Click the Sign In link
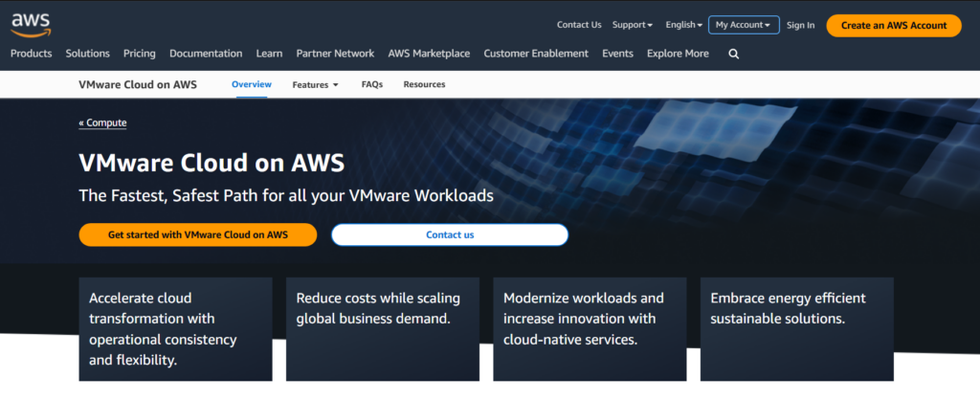 click(800, 25)
